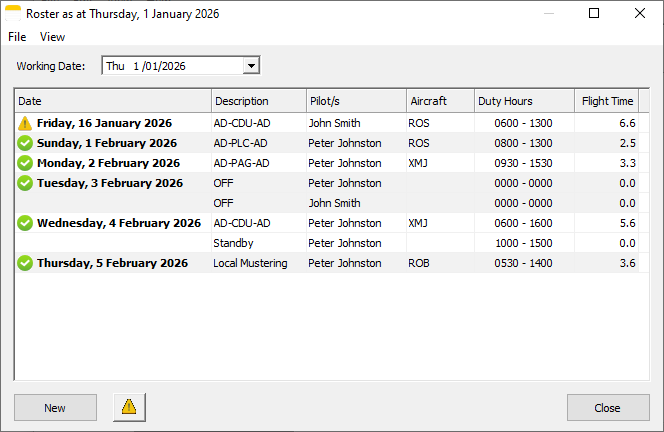
Task: Click green check icon for Thursday, 5 February
Action: click(25, 263)
